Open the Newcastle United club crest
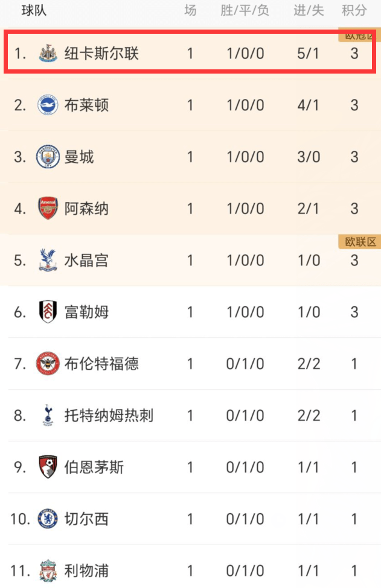This screenshot has height=588, width=381. 48,53
